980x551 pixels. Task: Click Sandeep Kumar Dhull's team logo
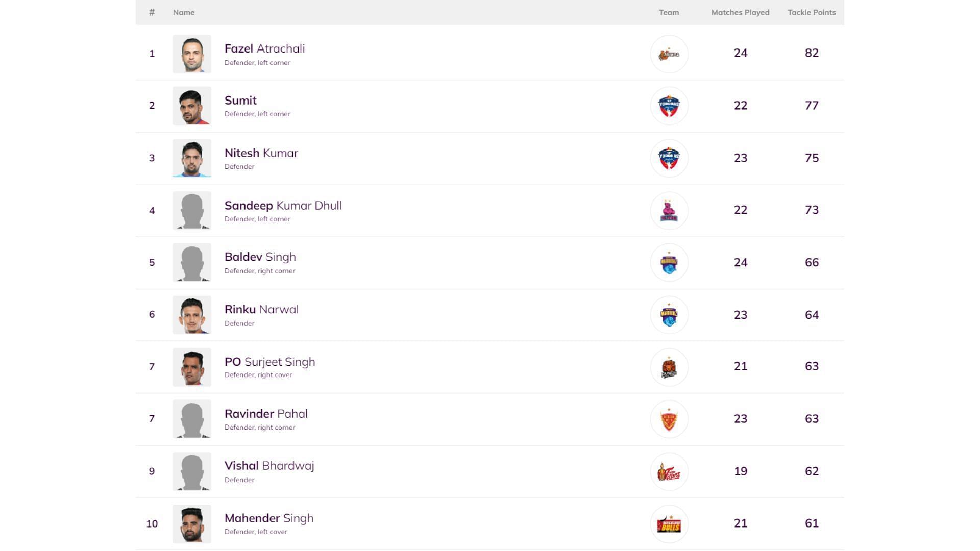(x=669, y=210)
